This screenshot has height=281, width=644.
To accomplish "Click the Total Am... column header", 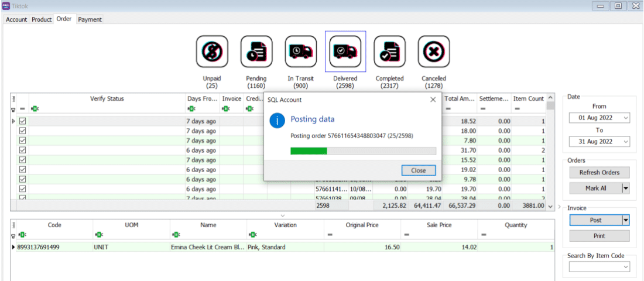I will [460, 99].
